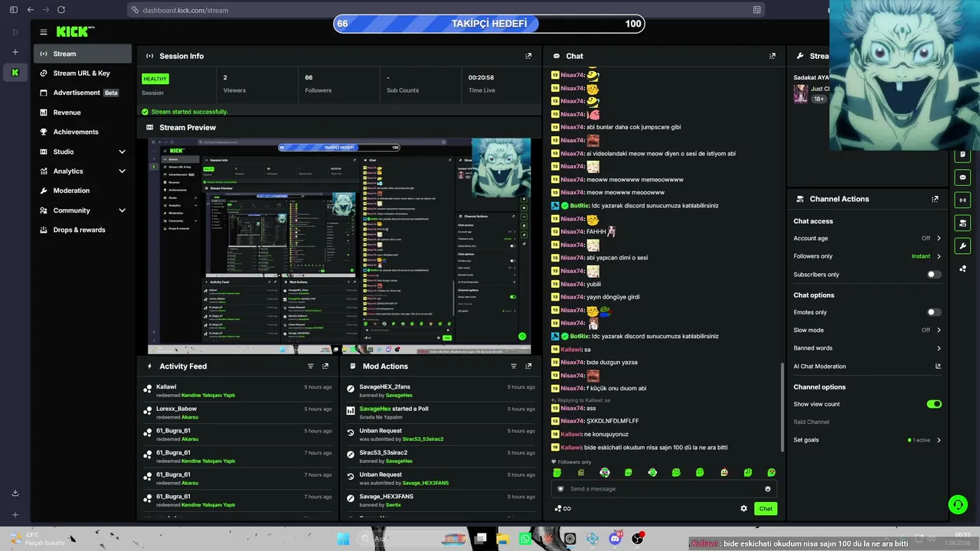Viewport: 980px width, 551px height.
Task: Go to the Advertisement page
Action: [83, 93]
